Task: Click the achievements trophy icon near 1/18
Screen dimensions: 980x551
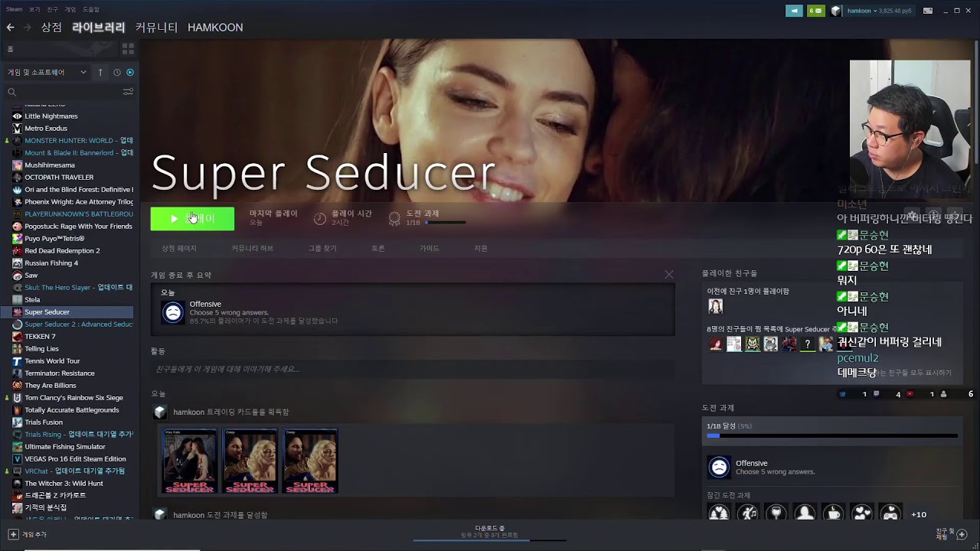Action: coord(394,218)
